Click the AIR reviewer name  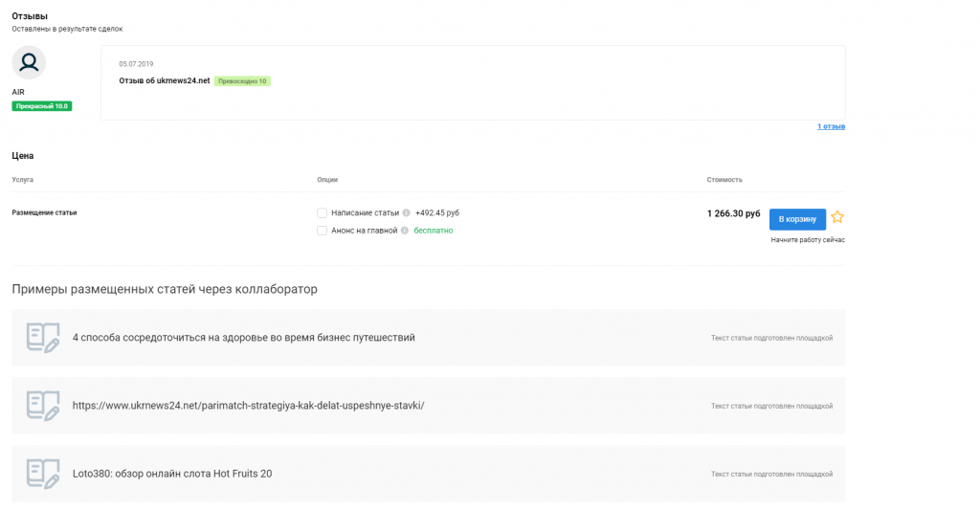click(18, 92)
